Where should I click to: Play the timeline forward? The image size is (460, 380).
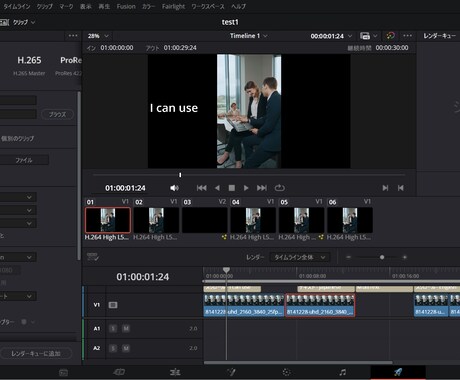(246, 188)
